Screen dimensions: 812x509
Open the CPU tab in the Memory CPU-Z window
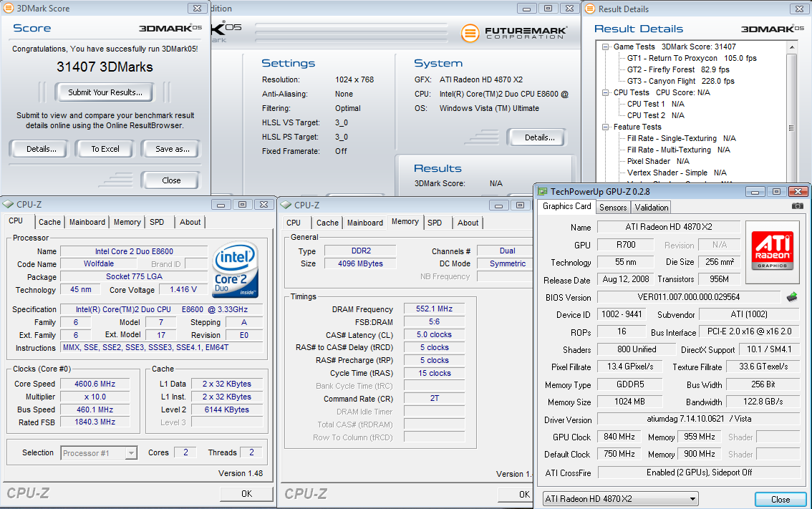294,223
